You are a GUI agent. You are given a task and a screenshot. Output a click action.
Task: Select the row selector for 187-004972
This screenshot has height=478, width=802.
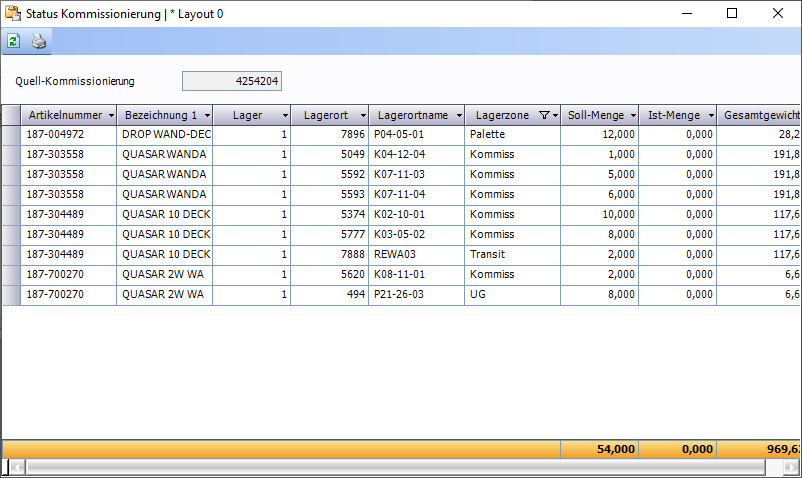(11, 134)
